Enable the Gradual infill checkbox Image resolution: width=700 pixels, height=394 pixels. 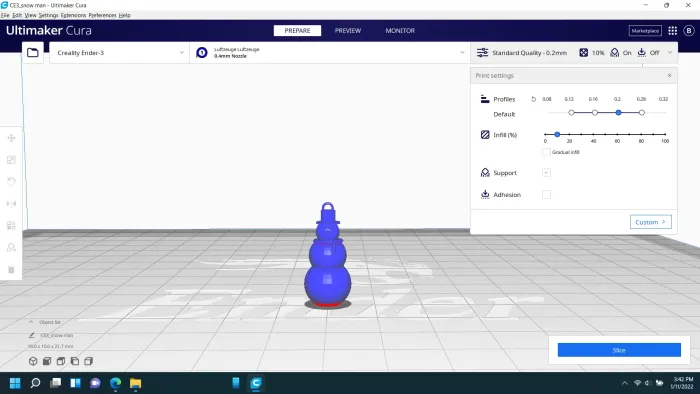point(546,152)
